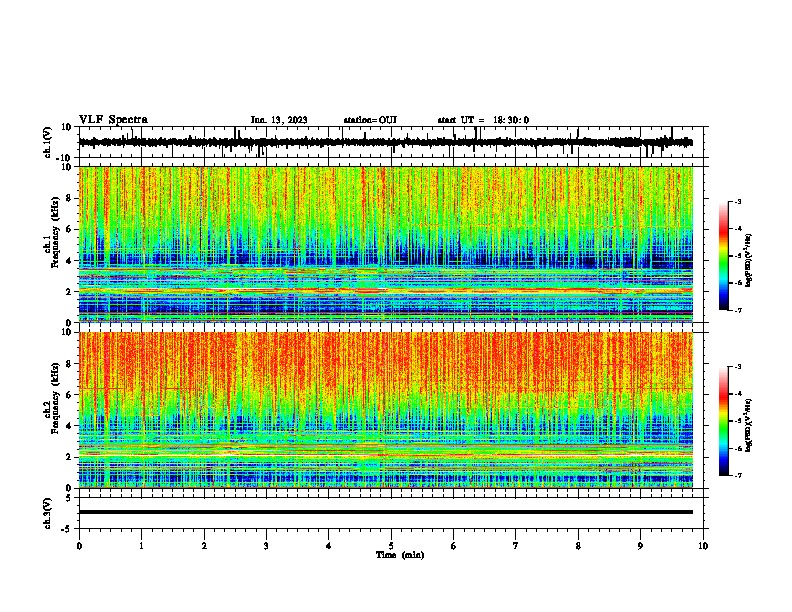Click the "8" tick on ch.2 frequency axis
Screen dimensions: 792x612
click(x=69, y=364)
